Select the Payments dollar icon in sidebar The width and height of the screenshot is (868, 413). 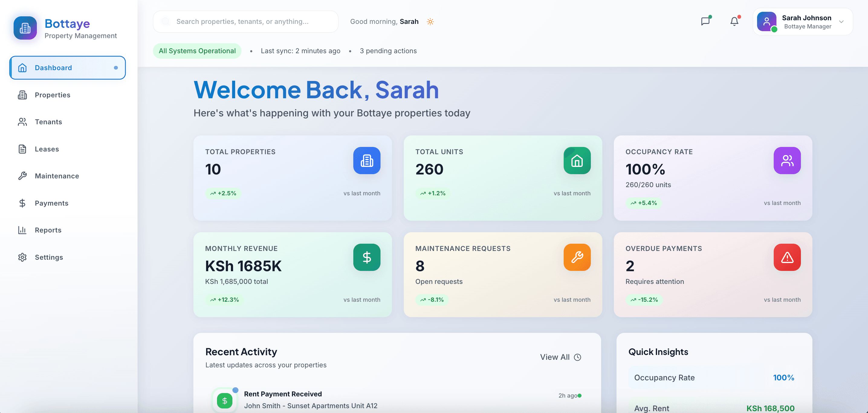click(x=22, y=203)
